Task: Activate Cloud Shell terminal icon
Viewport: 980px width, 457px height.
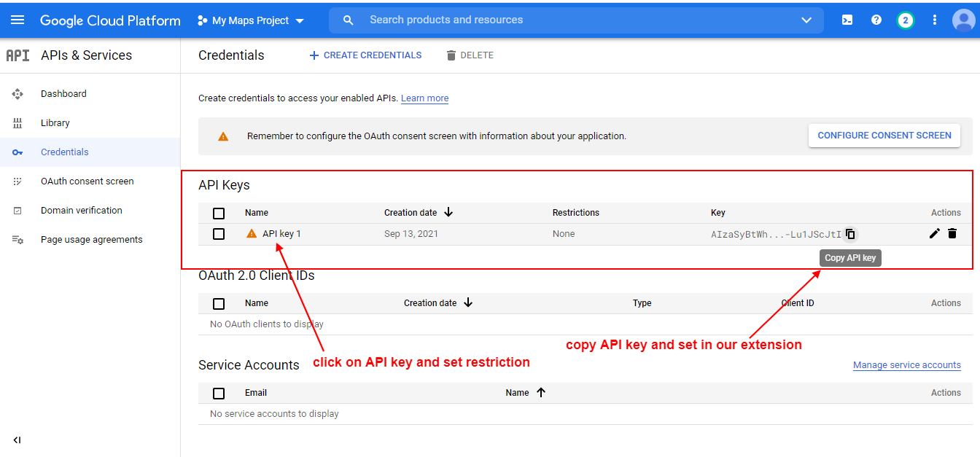Action: [x=847, y=20]
